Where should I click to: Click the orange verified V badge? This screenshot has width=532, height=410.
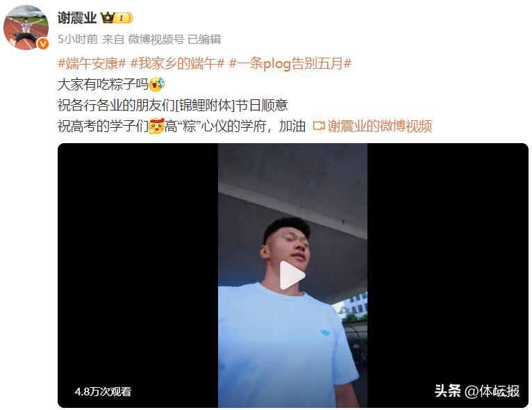click(43, 44)
